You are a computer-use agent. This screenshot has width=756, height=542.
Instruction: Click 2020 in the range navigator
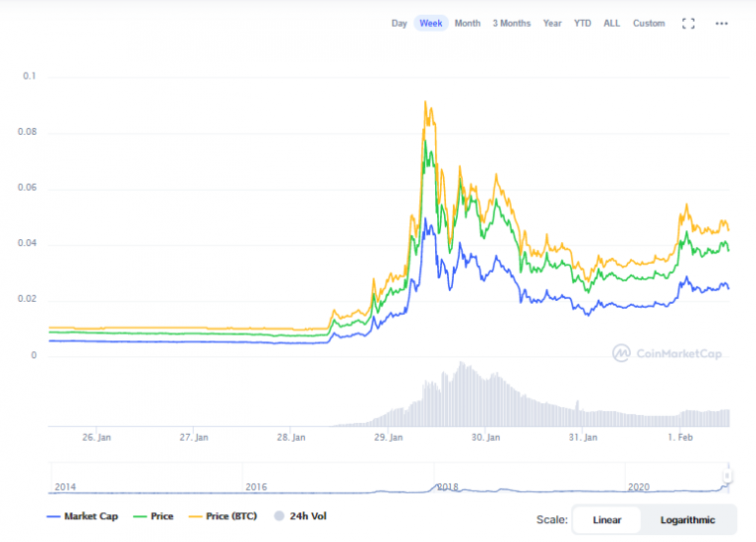639,487
